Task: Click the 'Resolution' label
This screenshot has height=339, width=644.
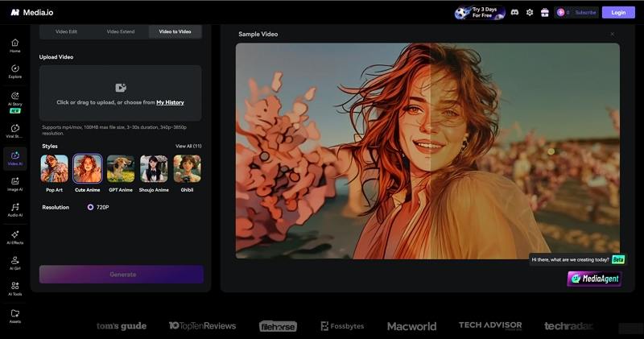Action: pyautogui.click(x=56, y=207)
